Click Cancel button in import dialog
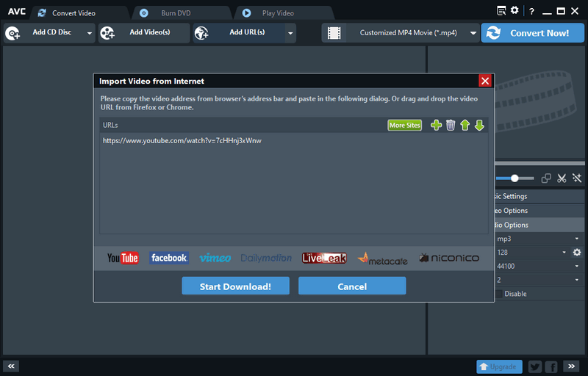 click(x=352, y=286)
